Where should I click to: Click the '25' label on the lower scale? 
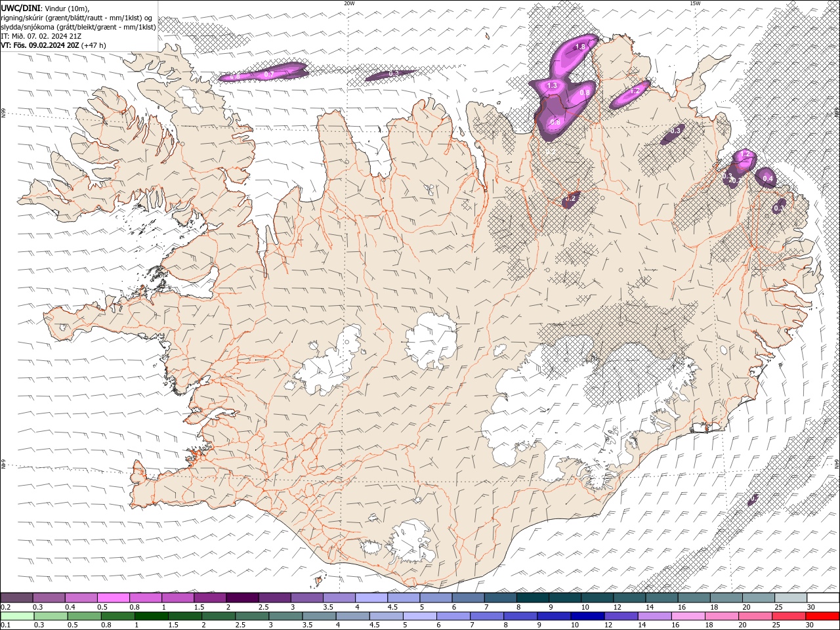click(776, 625)
